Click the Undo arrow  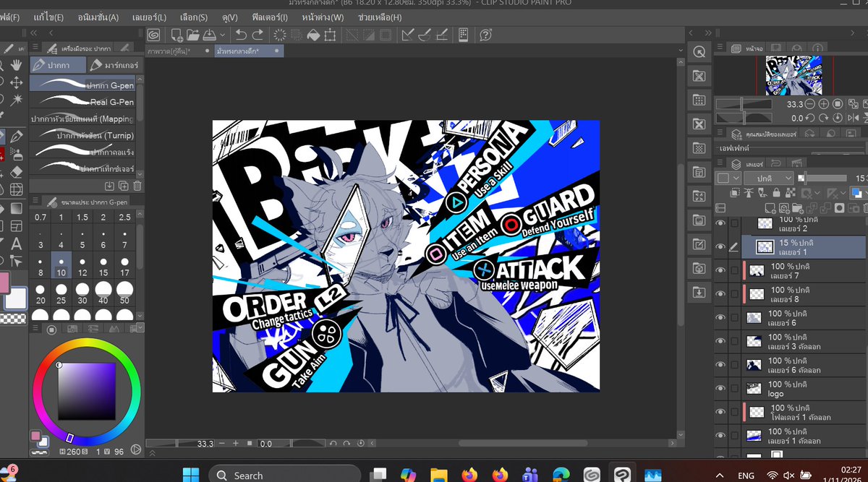click(241, 35)
